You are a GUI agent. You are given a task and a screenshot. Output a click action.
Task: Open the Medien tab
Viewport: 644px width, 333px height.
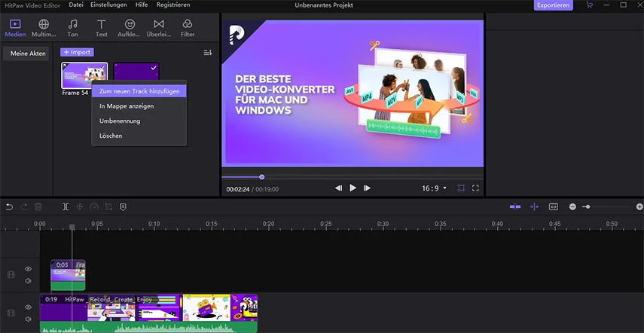click(x=15, y=29)
